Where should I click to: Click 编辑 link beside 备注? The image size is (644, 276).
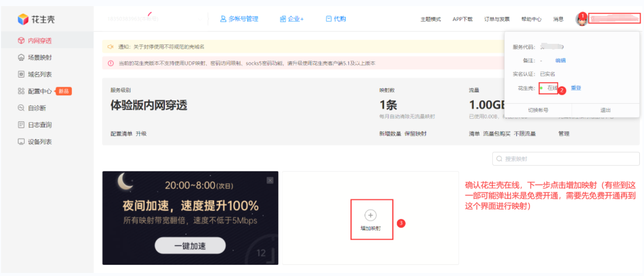coord(560,61)
